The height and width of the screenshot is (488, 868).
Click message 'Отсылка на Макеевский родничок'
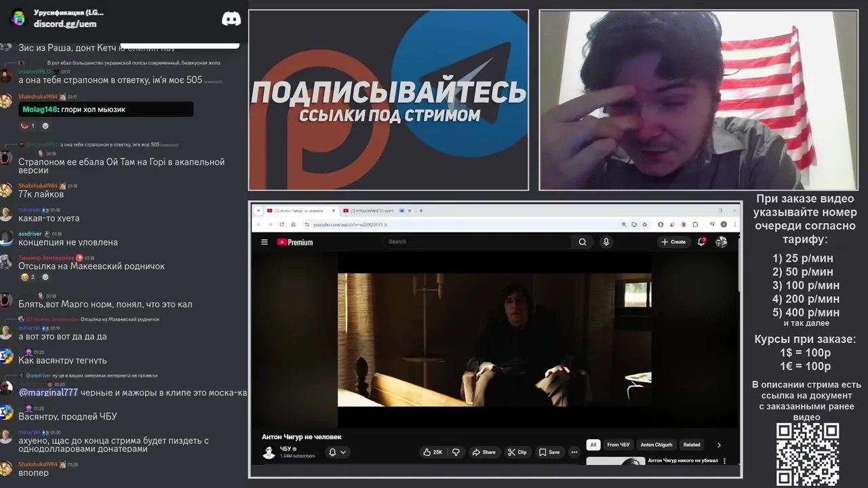coord(92,266)
